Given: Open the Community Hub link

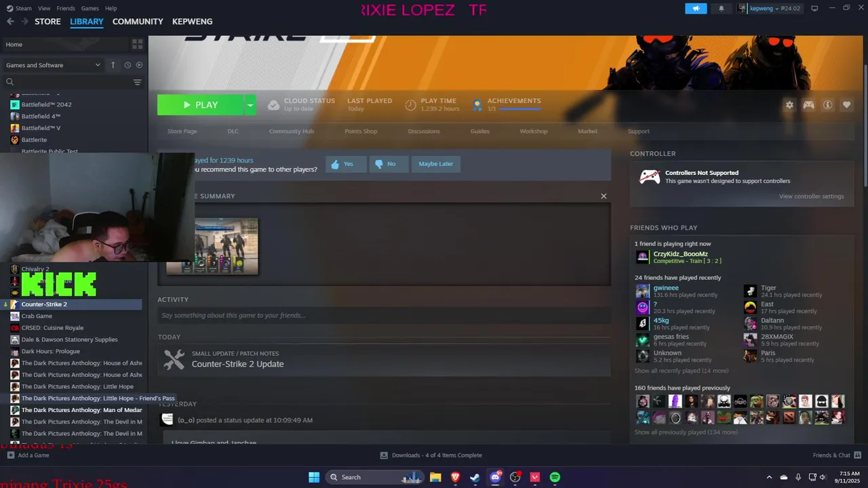Looking at the screenshot, I should click(292, 131).
